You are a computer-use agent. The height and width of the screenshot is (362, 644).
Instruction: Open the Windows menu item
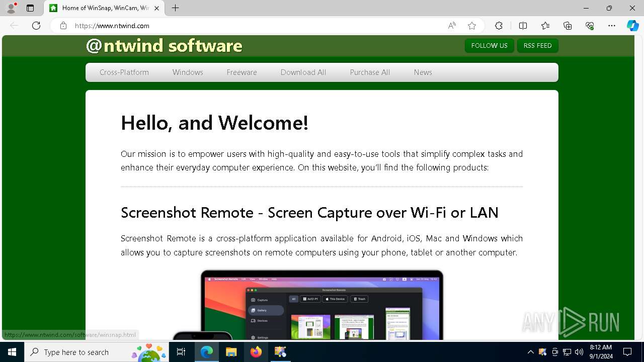(x=188, y=72)
